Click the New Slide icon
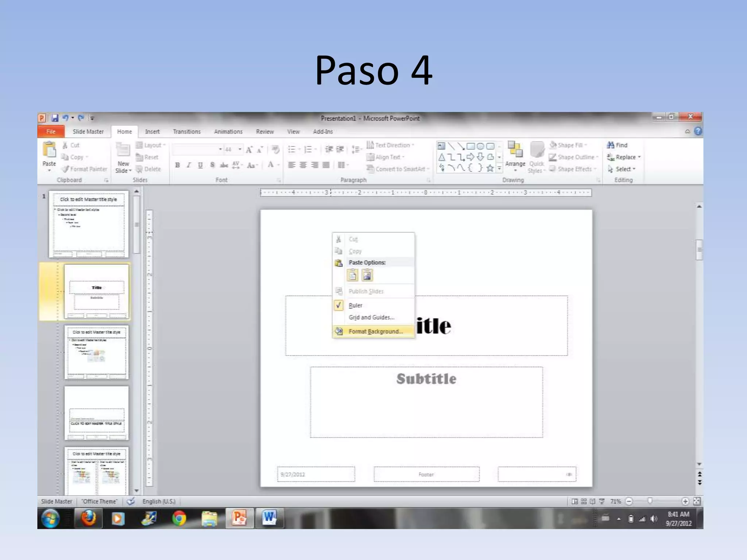The width and height of the screenshot is (747, 560). point(123,150)
